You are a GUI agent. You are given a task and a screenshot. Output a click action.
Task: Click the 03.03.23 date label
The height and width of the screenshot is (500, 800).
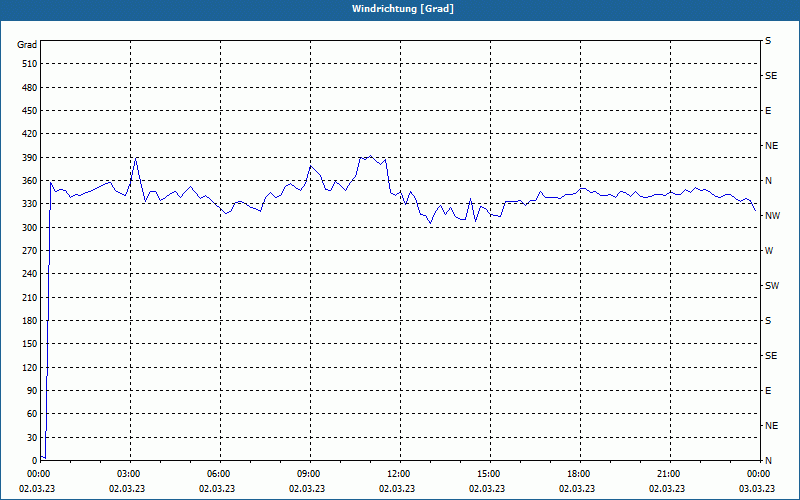(757, 489)
